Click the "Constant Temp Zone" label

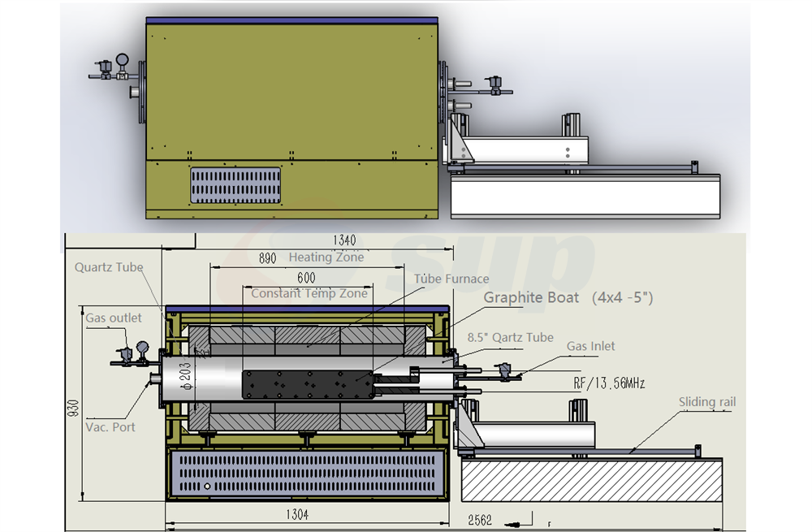(309, 293)
